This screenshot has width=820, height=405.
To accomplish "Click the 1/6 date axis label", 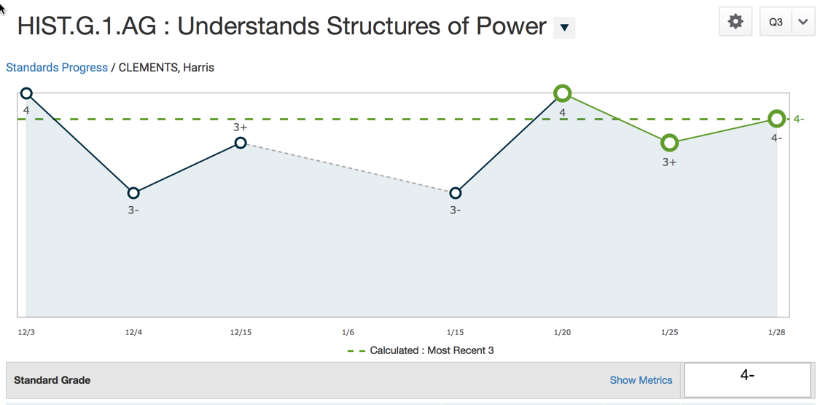I will (348, 331).
